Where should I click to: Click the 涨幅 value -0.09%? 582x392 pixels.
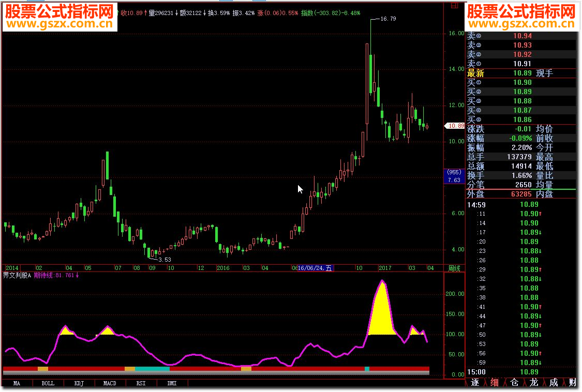520,138
